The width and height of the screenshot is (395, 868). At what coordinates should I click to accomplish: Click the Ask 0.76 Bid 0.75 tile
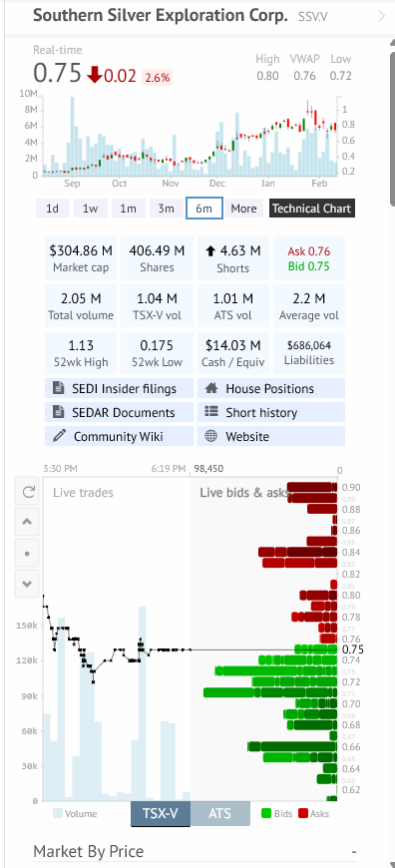coord(309,258)
